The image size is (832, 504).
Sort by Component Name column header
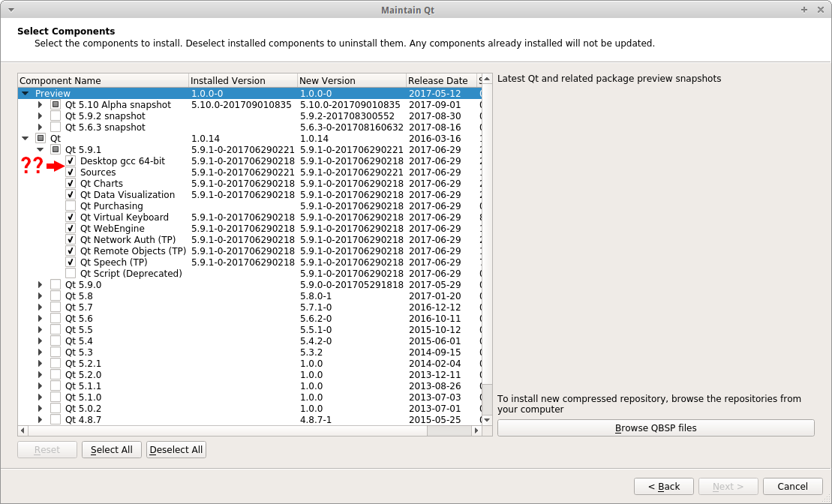point(104,81)
